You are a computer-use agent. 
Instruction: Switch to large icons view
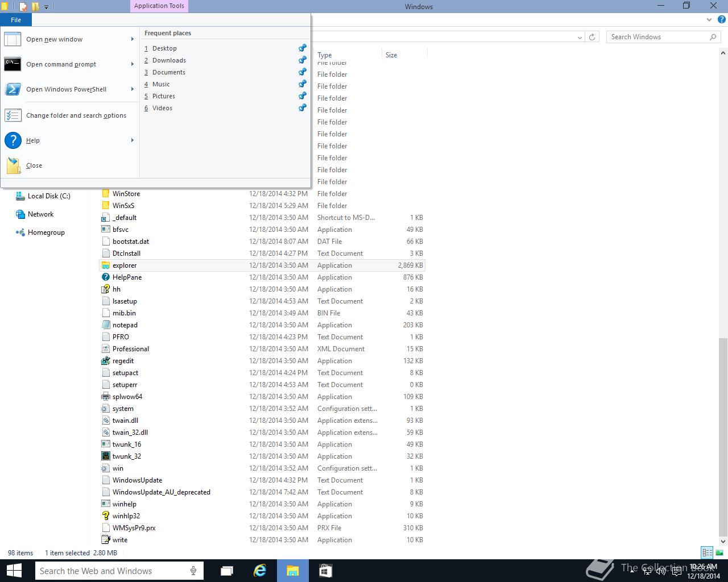(x=719, y=552)
